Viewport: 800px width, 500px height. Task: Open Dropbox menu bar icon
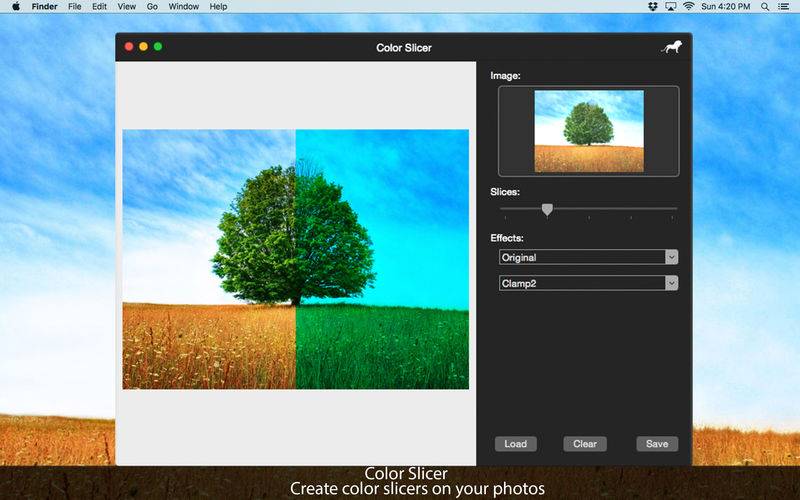coord(653,7)
